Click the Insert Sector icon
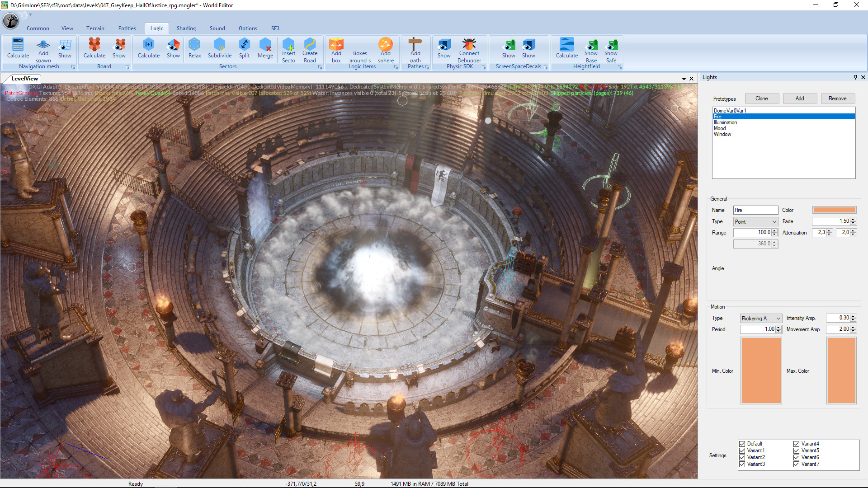 [288, 48]
